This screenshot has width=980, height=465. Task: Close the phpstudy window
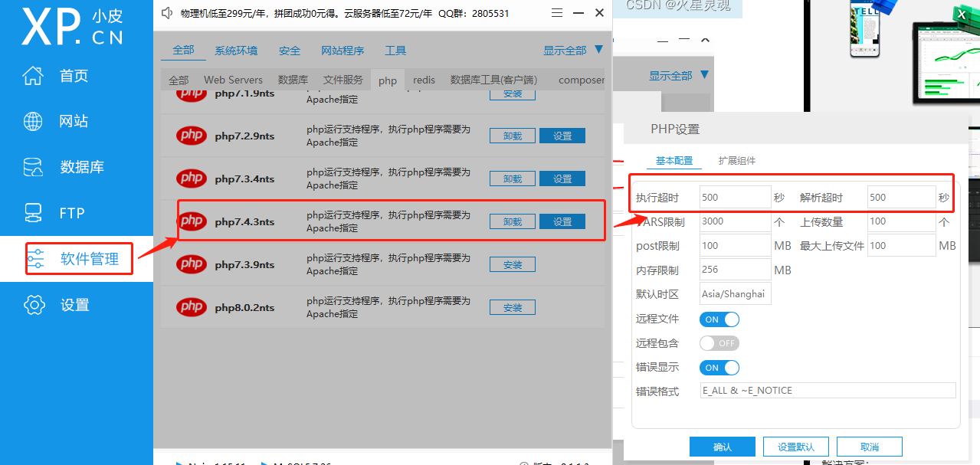[600, 13]
